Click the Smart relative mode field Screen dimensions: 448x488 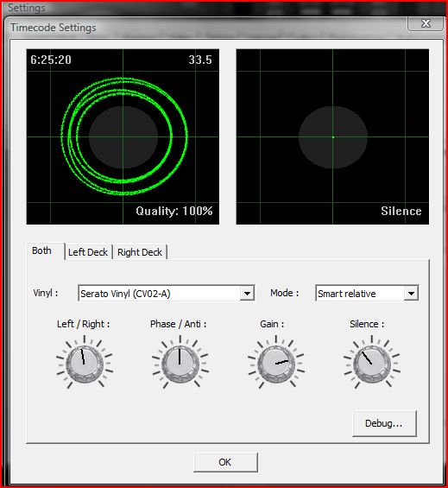point(367,293)
